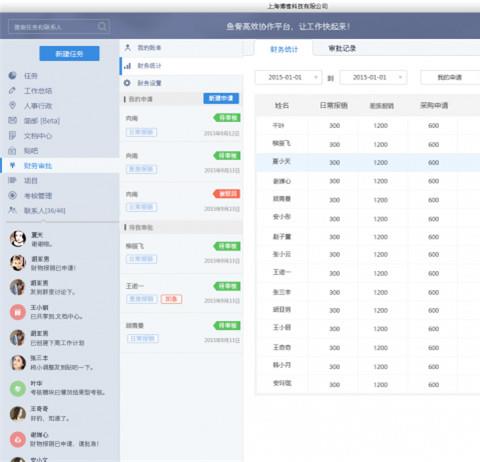Click the gear icon beside 财务设置

[127, 83]
